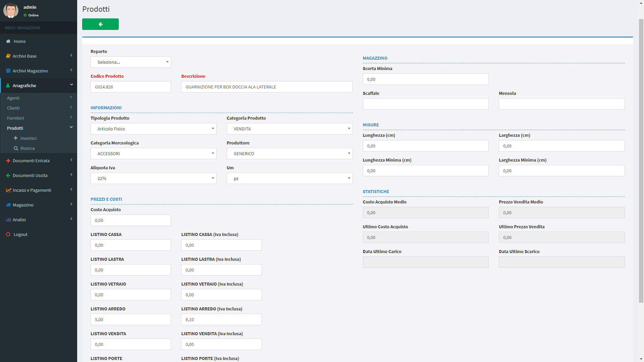Click the Larghezza Minima (cm) field
The image size is (644, 362).
point(562,171)
